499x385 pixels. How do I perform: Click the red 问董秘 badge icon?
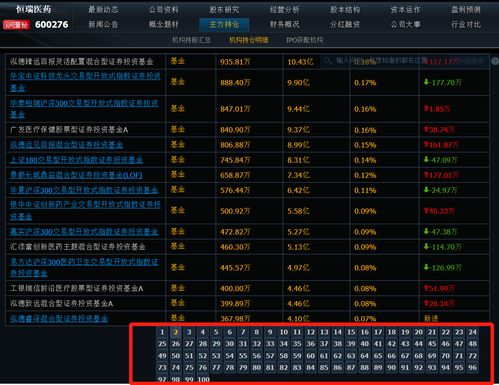(x=16, y=25)
